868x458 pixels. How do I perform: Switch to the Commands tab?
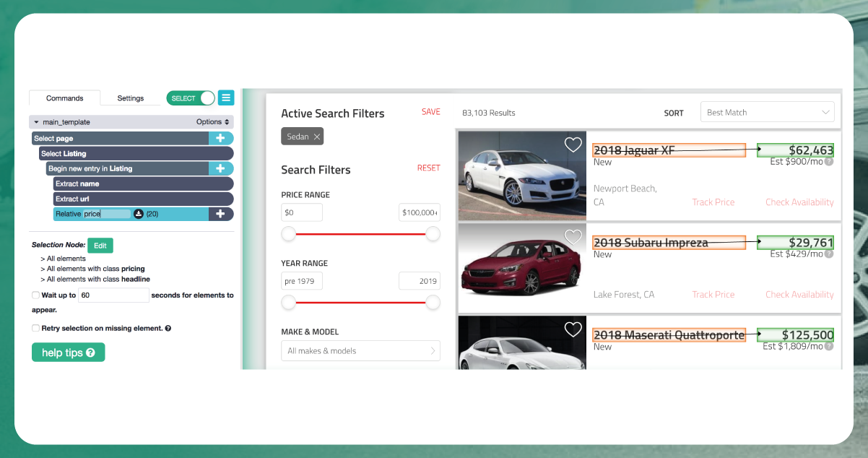point(64,98)
